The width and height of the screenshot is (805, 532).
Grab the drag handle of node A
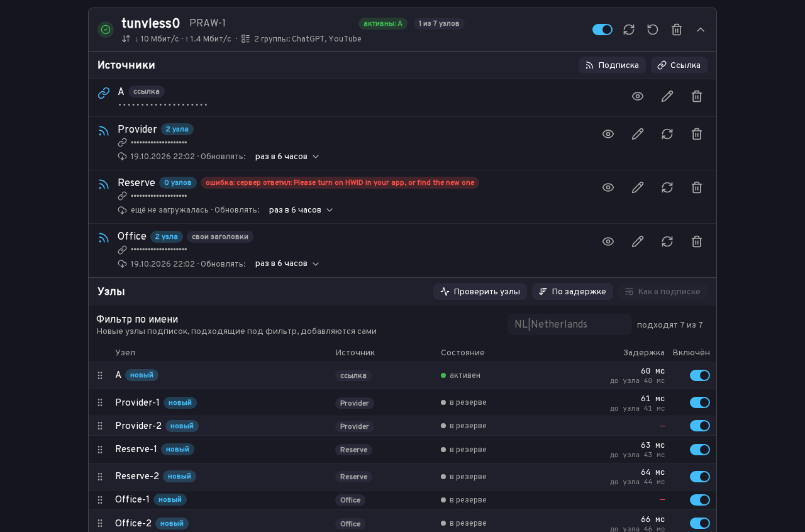click(100, 375)
